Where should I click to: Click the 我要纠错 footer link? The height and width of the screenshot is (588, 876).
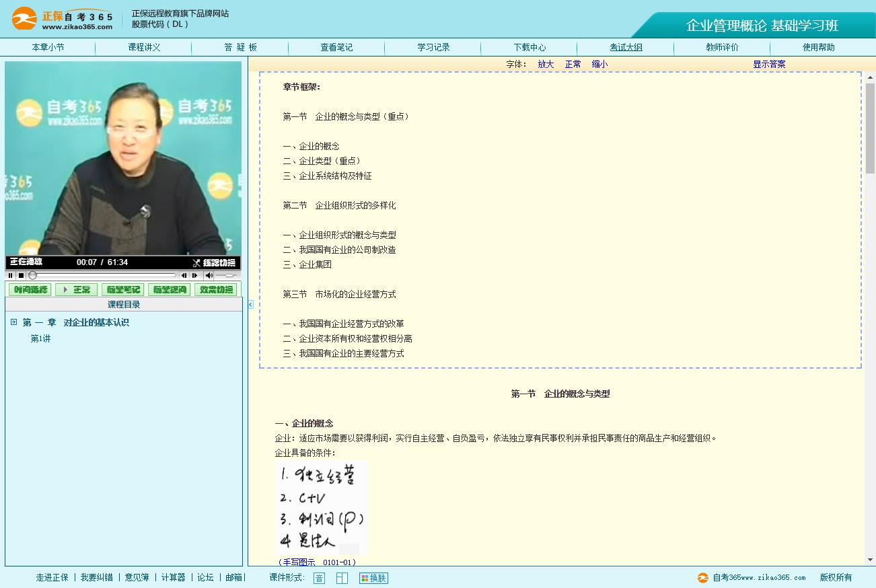(x=96, y=577)
